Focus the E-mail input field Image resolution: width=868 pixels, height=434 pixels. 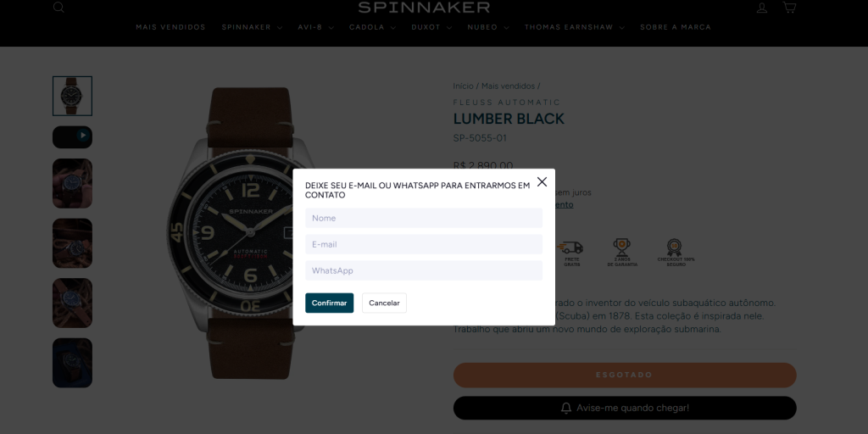click(x=424, y=244)
